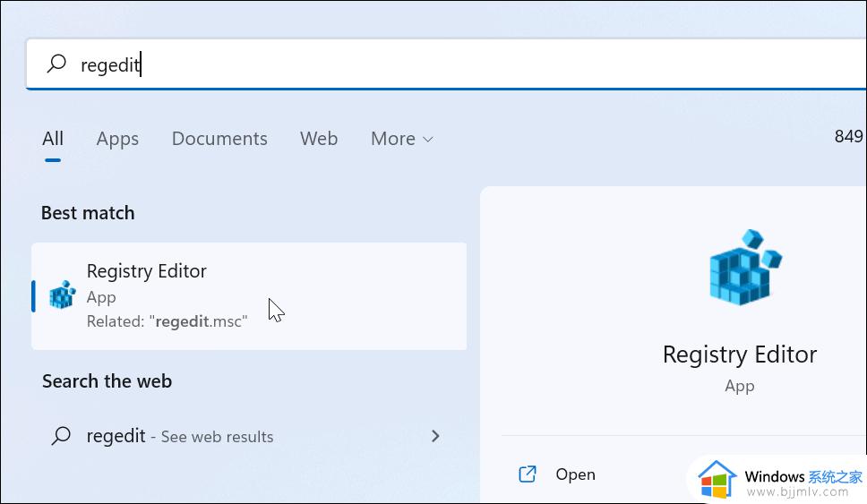Click the small Registry Editor cube icon
867x504 pixels.
[x=63, y=295]
